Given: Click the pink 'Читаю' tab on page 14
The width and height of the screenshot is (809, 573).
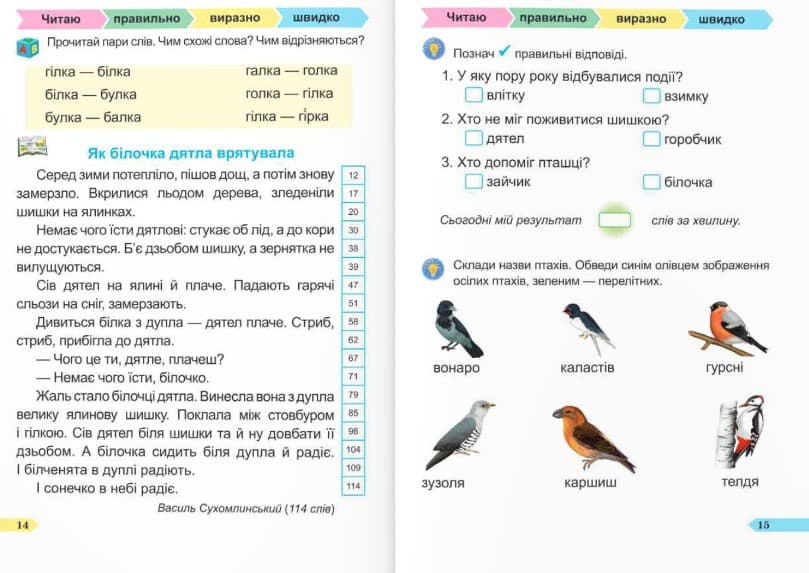Looking at the screenshot, I should 61,19.
